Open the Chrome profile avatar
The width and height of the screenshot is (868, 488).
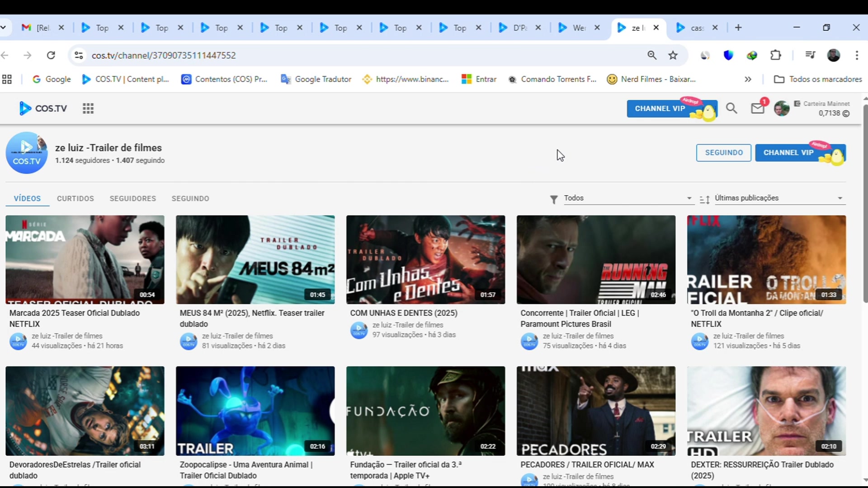(x=834, y=55)
